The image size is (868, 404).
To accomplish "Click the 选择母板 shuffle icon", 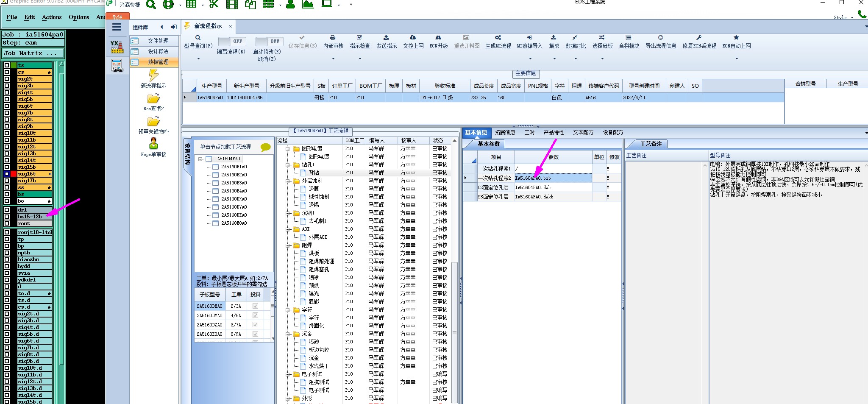I will pyautogui.click(x=602, y=38).
